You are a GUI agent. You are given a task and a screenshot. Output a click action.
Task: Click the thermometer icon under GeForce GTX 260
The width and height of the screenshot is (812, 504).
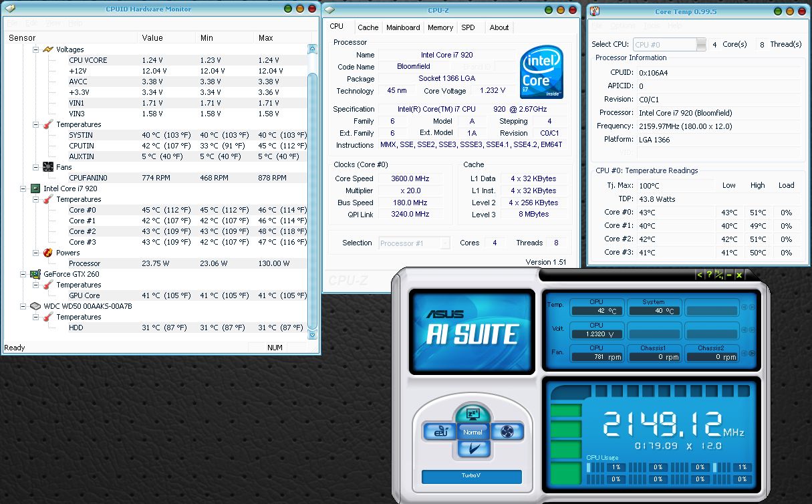48,285
